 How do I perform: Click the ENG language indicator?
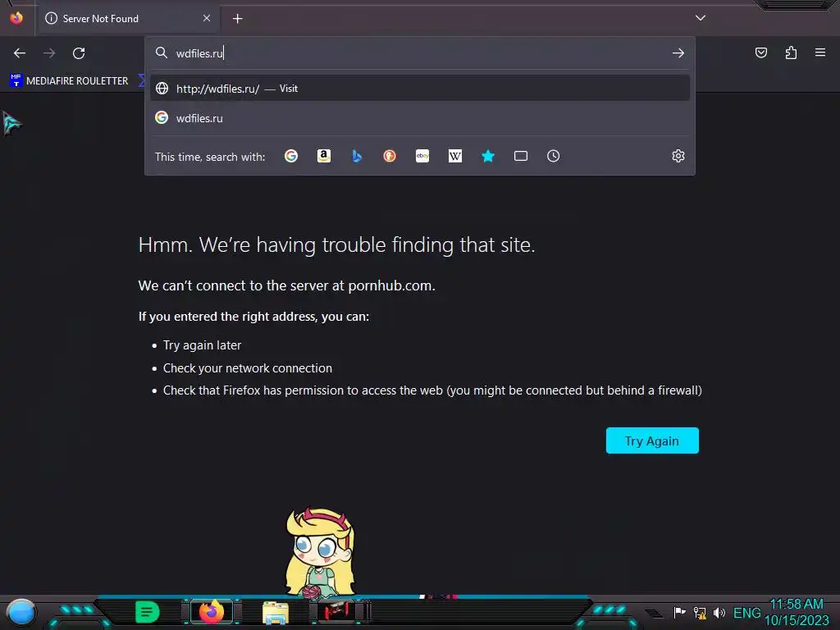pos(746,613)
